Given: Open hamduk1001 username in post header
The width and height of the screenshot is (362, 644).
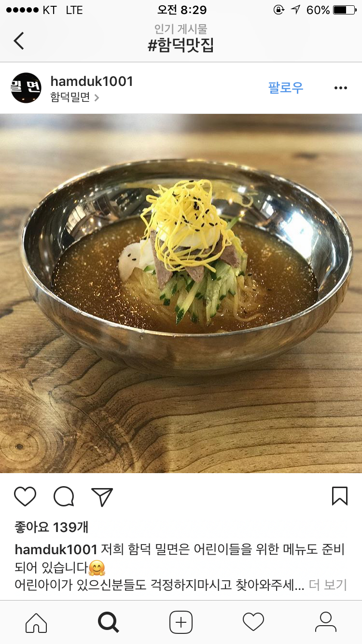Looking at the screenshot, I should click(x=92, y=81).
